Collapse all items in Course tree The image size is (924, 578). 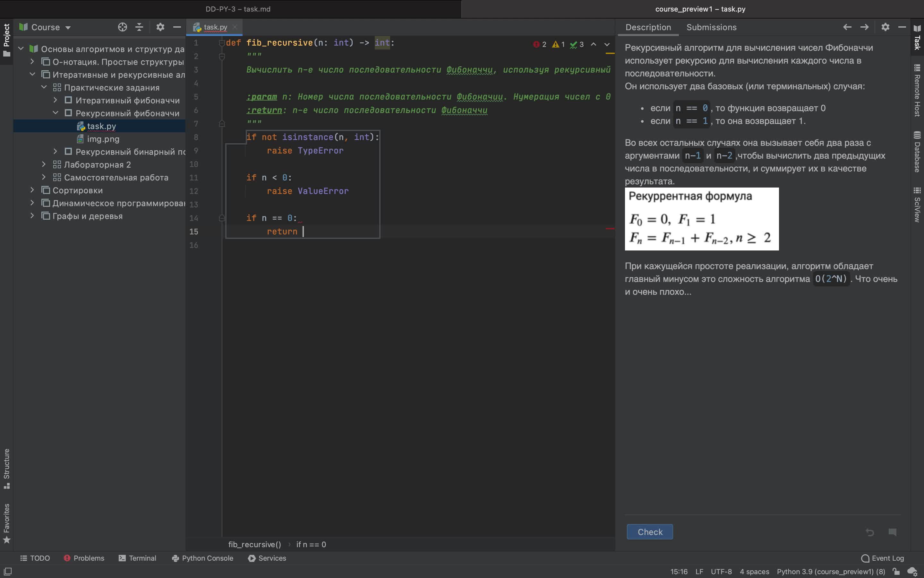[139, 27]
